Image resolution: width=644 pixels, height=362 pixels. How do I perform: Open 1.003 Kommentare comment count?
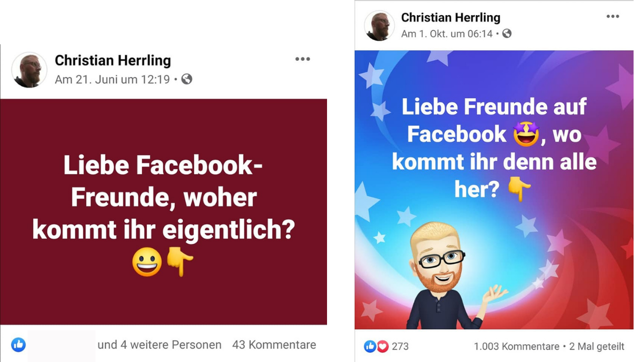pos(517,346)
